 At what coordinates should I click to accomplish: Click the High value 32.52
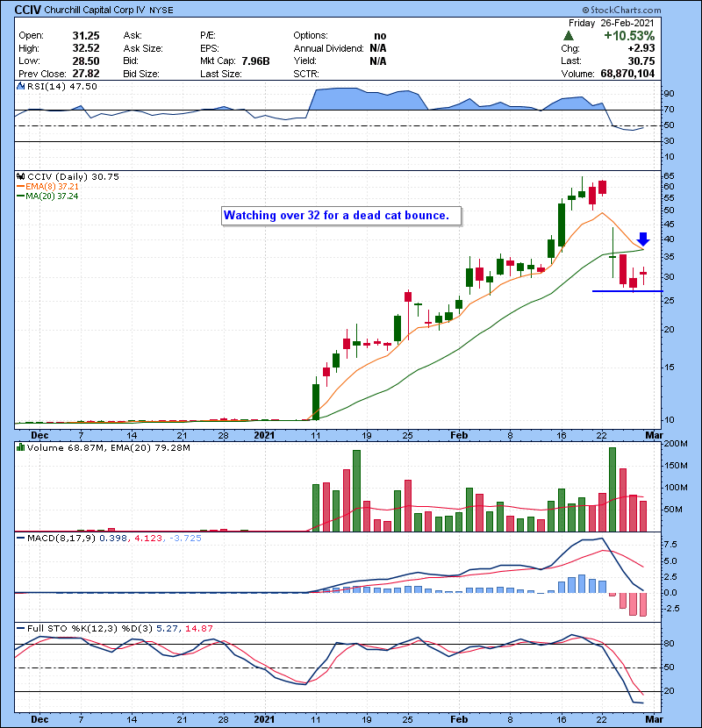pos(86,48)
